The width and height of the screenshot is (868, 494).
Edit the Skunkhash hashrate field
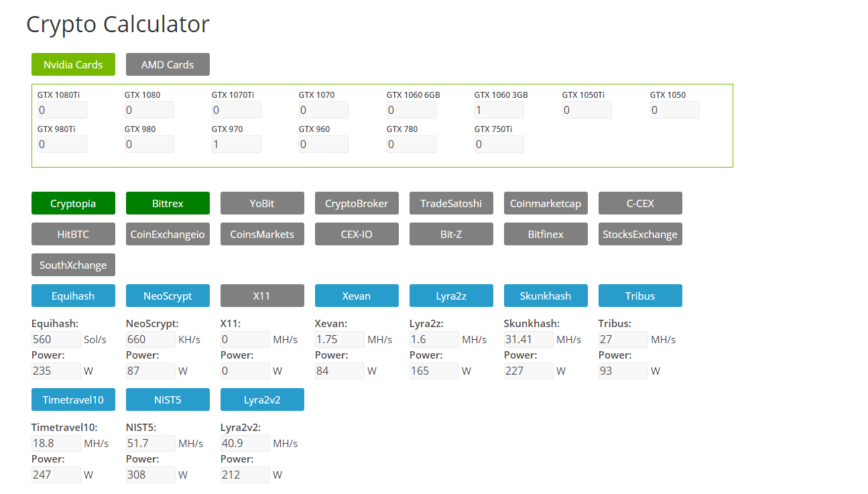pos(529,339)
